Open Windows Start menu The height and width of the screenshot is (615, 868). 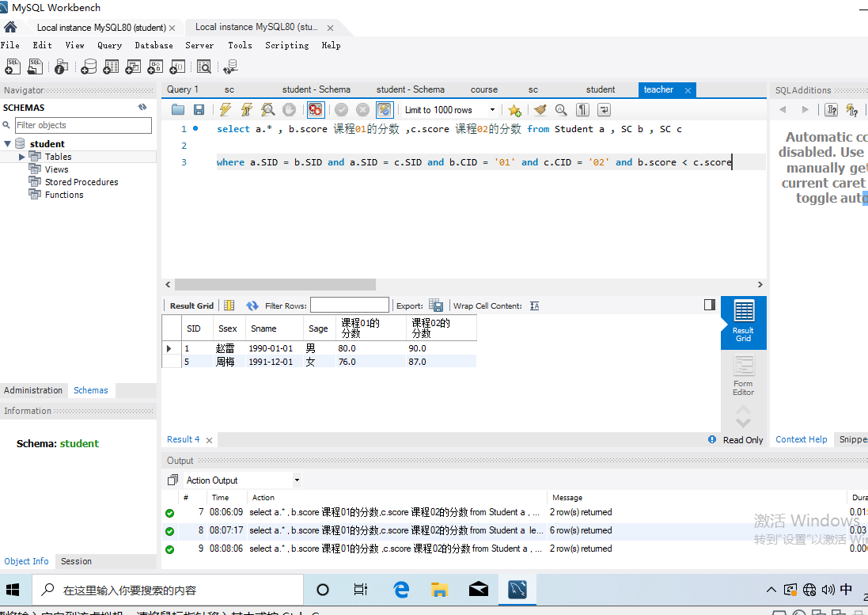(x=13, y=590)
